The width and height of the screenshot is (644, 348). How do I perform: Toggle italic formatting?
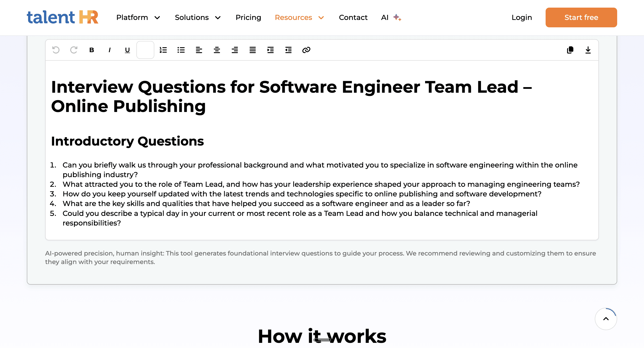click(109, 50)
